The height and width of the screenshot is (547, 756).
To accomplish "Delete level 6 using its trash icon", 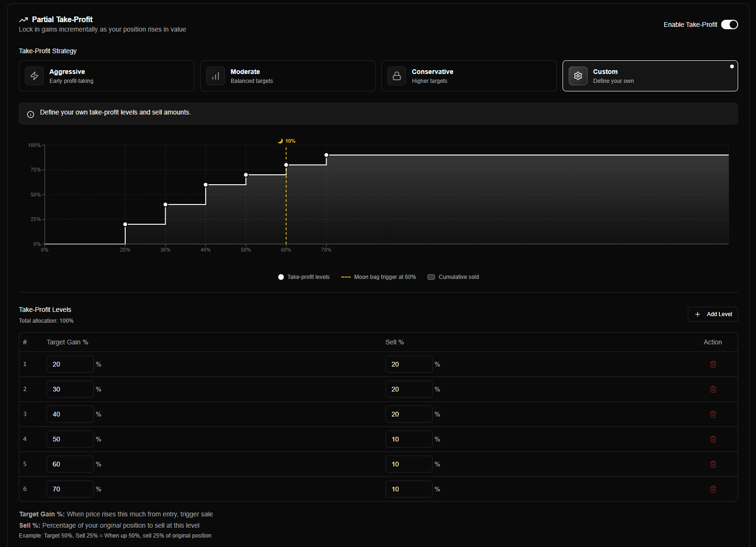I will point(713,489).
